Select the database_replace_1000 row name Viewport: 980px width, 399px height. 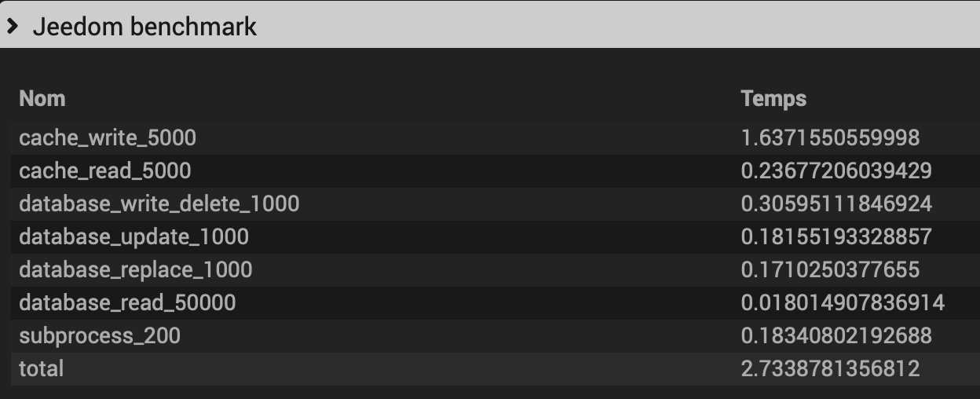tap(136, 270)
